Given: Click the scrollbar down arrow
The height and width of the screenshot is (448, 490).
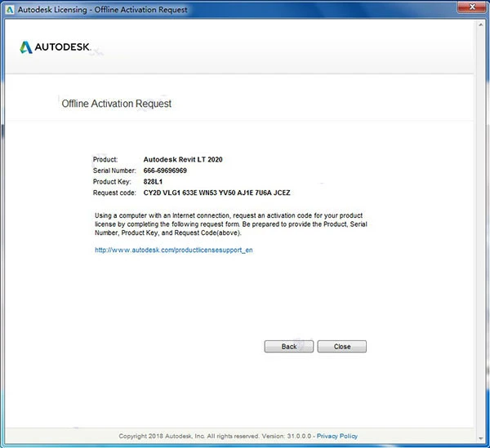Looking at the screenshot, I should pyautogui.click(x=481, y=438).
